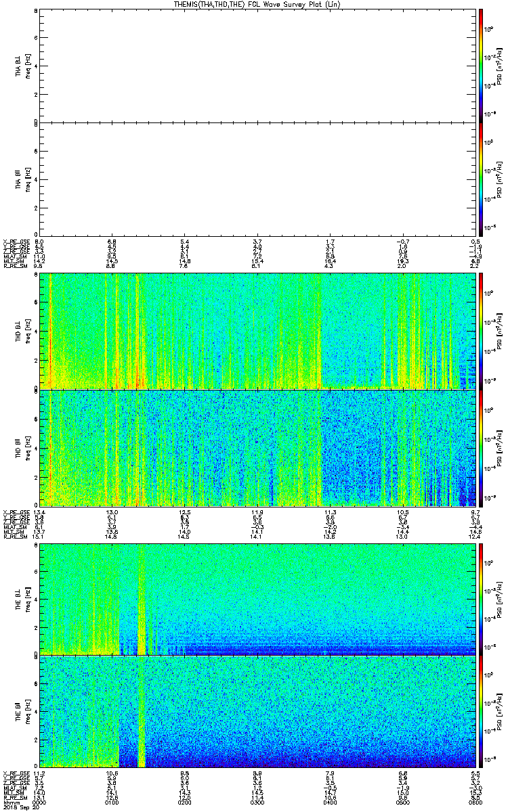The width and height of the screenshot is (508, 812).
Task: Click the -0.7 X_RE_GSE value under THA
Action: (402, 241)
